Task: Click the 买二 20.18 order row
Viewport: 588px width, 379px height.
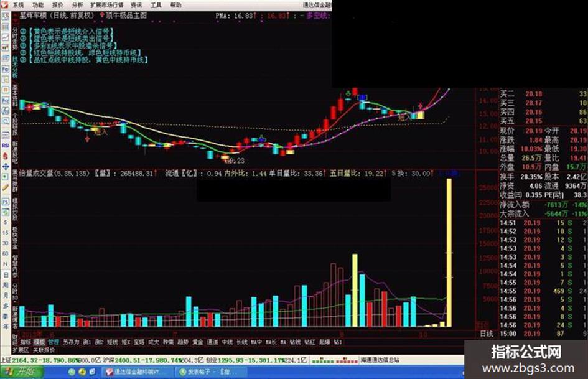Action: coord(543,94)
